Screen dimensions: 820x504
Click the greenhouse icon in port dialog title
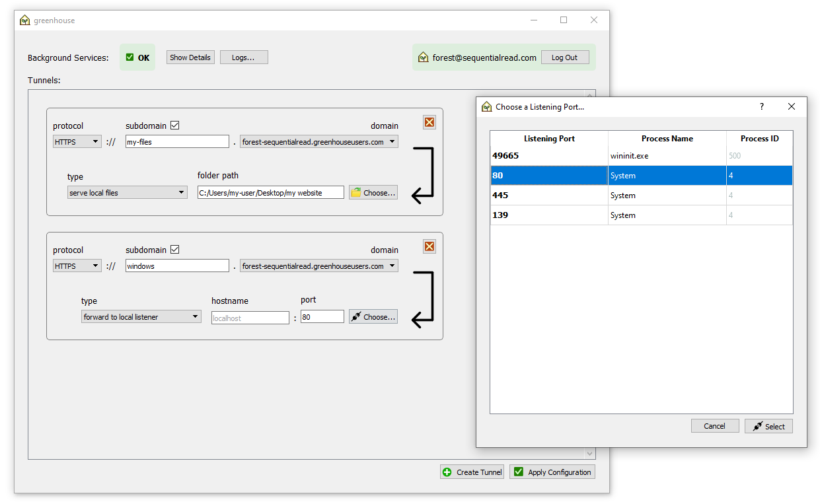tap(487, 106)
